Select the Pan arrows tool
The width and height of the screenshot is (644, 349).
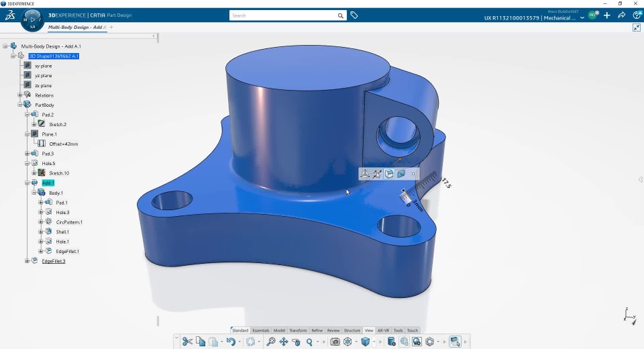click(283, 342)
